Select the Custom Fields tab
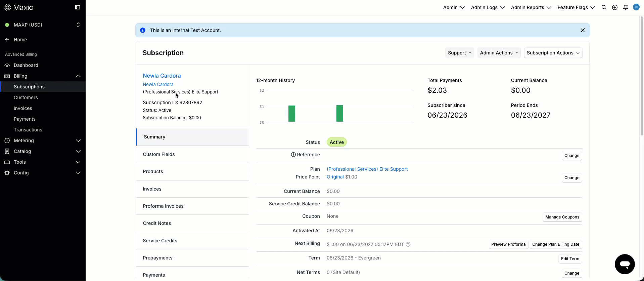This screenshot has width=644, height=281. pyautogui.click(x=192, y=154)
